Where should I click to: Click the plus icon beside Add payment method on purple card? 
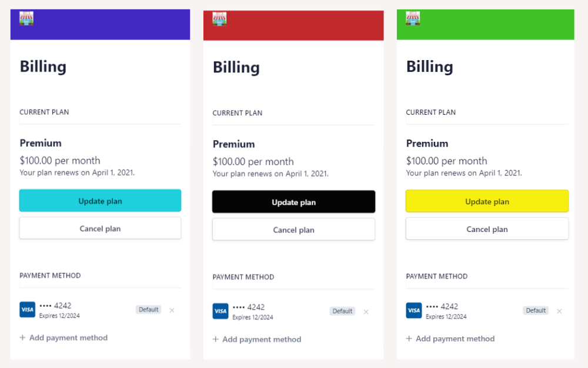[x=22, y=337]
